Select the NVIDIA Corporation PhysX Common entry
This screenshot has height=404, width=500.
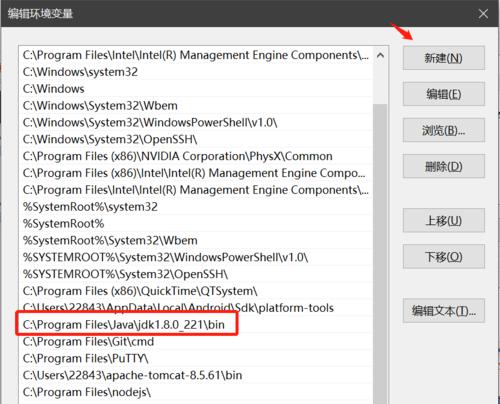coord(196,156)
